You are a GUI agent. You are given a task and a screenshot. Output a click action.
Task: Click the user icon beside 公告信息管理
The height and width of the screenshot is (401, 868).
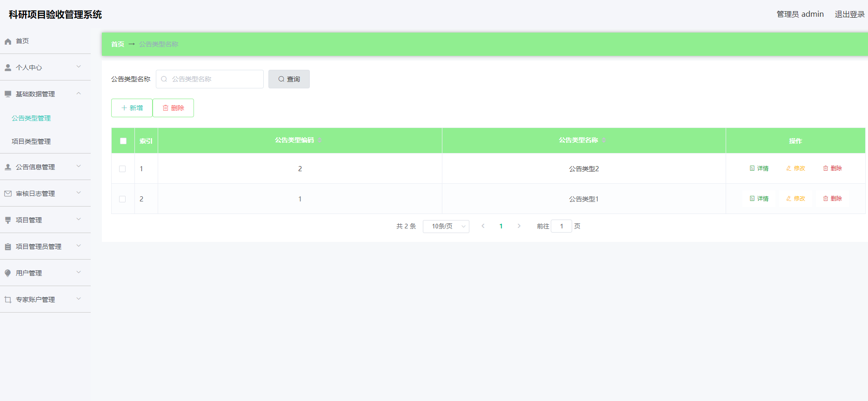click(x=8, y=167)
